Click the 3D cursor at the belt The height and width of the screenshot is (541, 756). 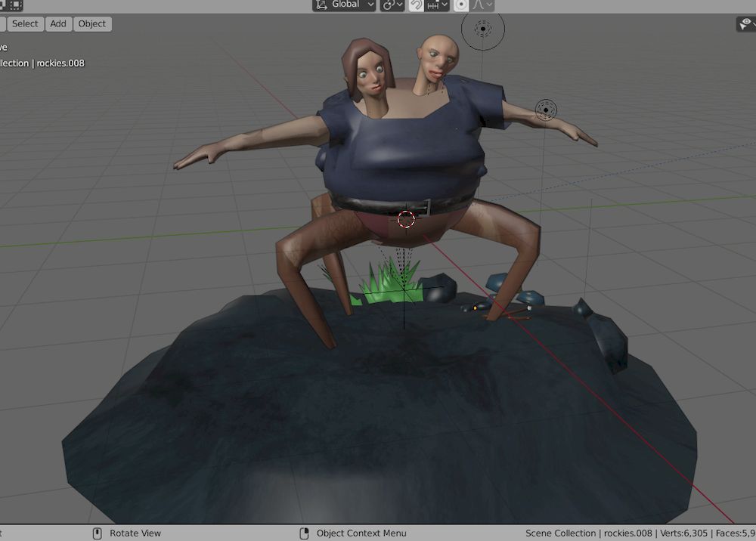[x=406, y=219]
